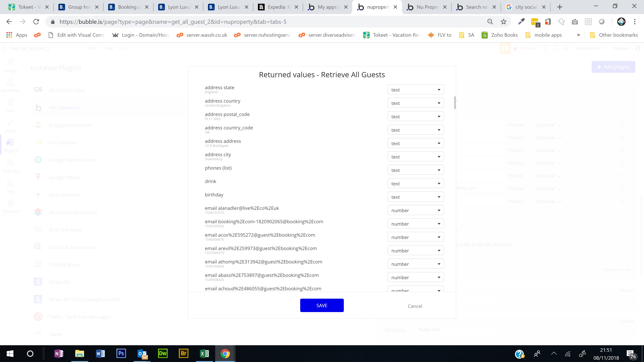644x362 pixels.
Task: Open Dreamweaver from the taskbar
Action: pyautogui.click(x=163, y=353)
